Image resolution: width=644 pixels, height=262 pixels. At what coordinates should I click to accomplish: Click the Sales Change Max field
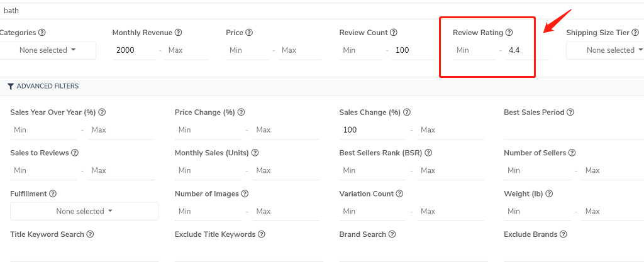tap(450, 130)
